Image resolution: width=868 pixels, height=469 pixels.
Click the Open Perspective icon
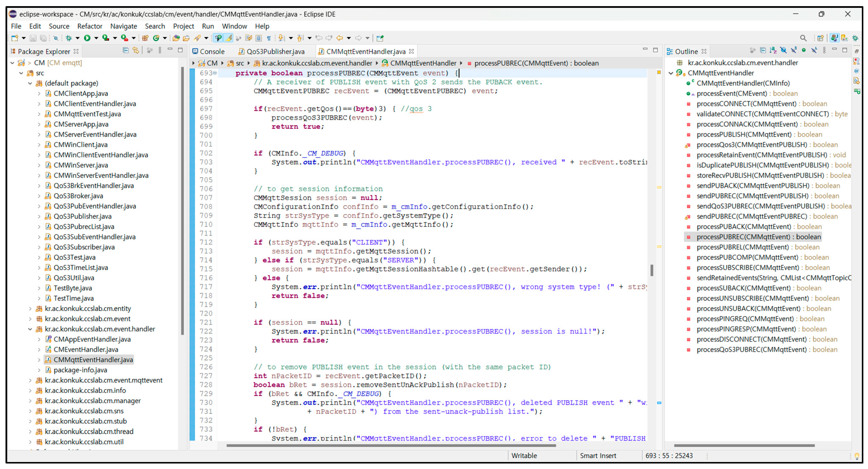821,38
